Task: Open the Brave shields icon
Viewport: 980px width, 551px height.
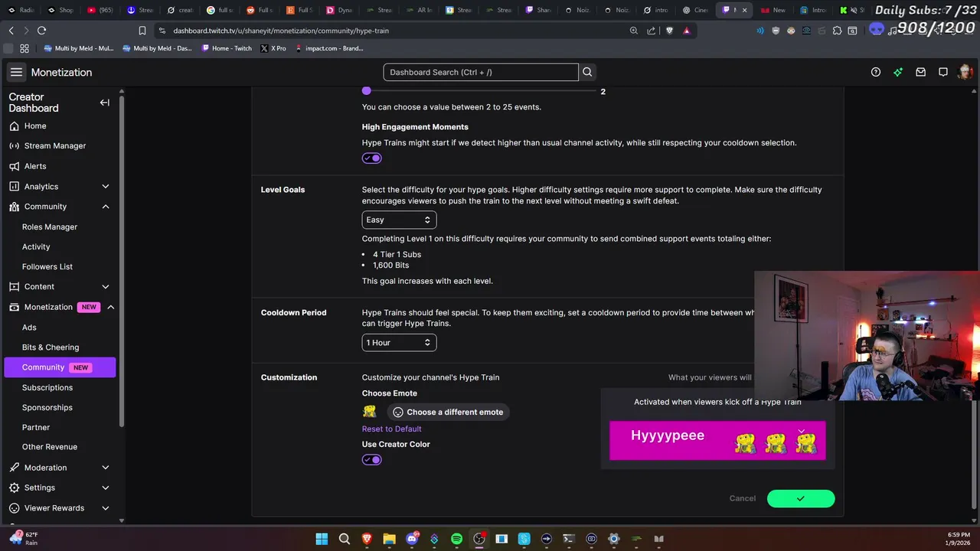Action: coord(670,31)
